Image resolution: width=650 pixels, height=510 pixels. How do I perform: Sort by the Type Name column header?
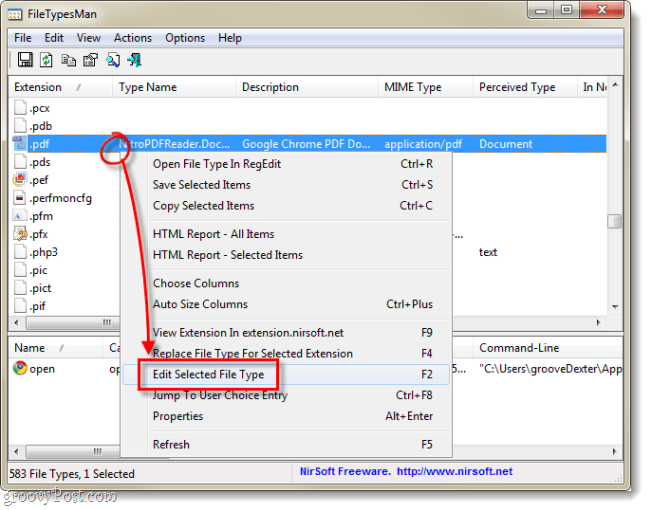pos(174,87)
